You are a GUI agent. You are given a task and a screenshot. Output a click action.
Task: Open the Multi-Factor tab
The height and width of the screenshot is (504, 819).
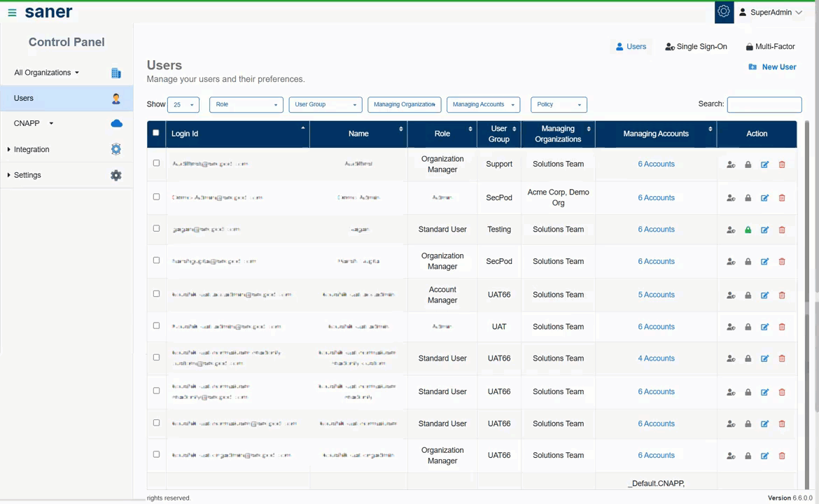point(770,47)
